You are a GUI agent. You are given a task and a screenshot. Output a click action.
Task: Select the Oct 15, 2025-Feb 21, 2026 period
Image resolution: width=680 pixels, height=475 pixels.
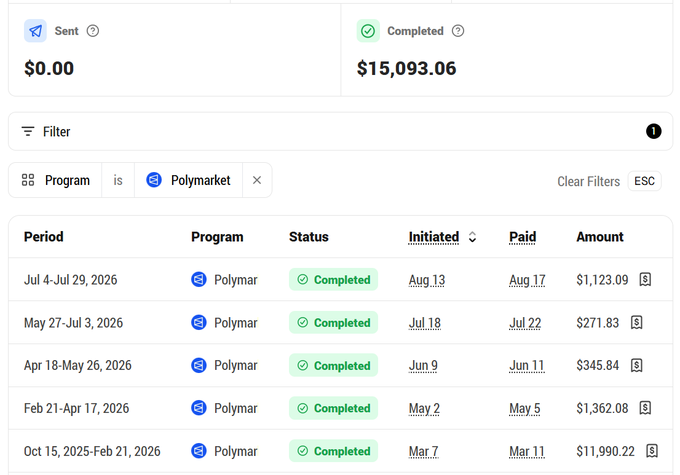pos(92,451)
